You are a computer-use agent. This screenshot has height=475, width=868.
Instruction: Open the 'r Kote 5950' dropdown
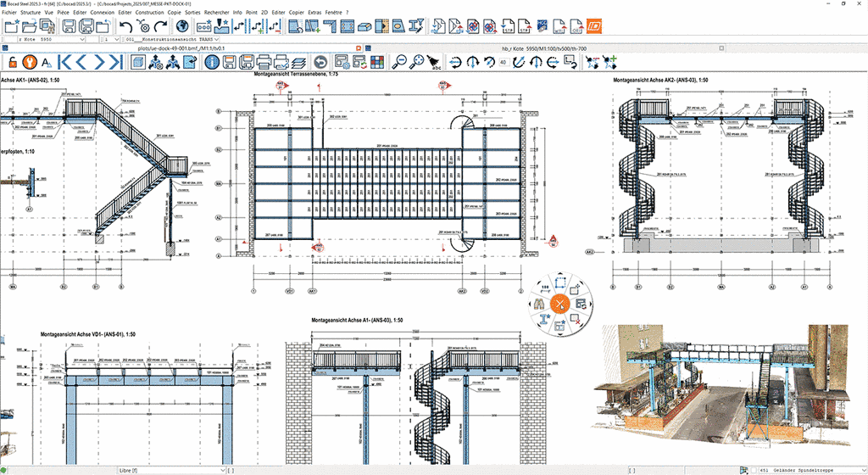point(51,39)
